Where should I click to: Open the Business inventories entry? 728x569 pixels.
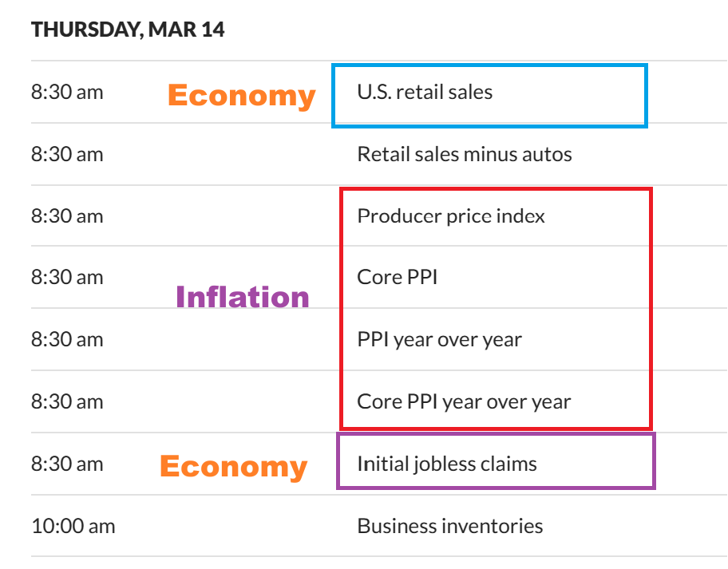(450, 527)
